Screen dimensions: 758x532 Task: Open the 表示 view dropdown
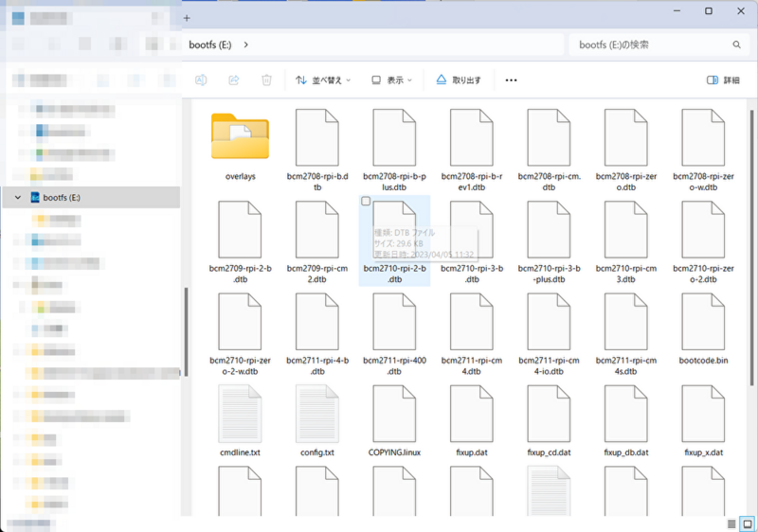(x=391, y=80)
